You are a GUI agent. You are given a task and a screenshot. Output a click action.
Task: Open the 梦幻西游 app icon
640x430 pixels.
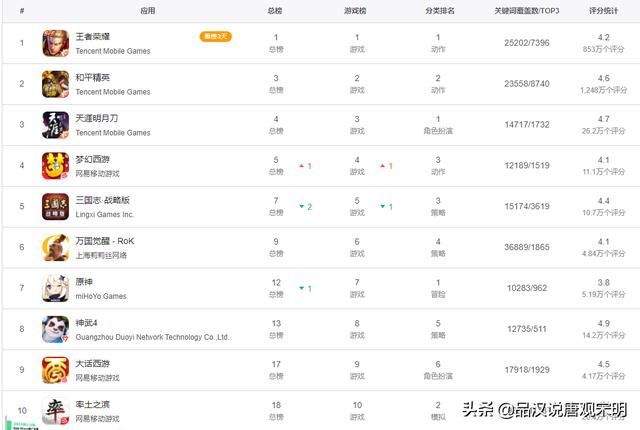point(56,166)
